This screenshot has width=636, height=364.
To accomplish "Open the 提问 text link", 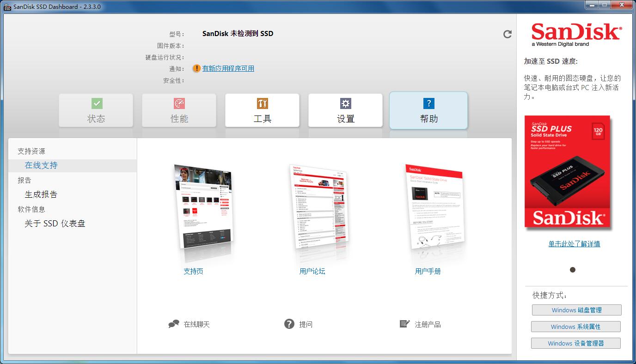I will (306, 324).
